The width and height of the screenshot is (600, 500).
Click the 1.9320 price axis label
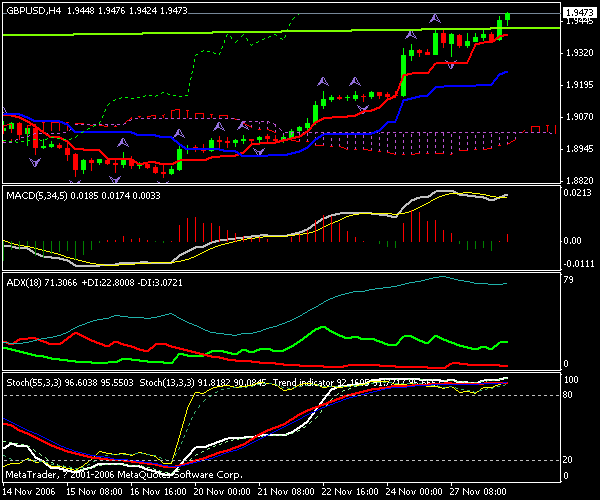tap(579, 52)
